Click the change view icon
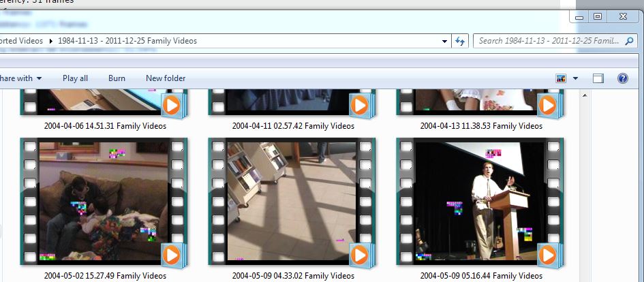The height and width of the screenshot is (282, 644). pyautogui.click(x=561, y=78)
